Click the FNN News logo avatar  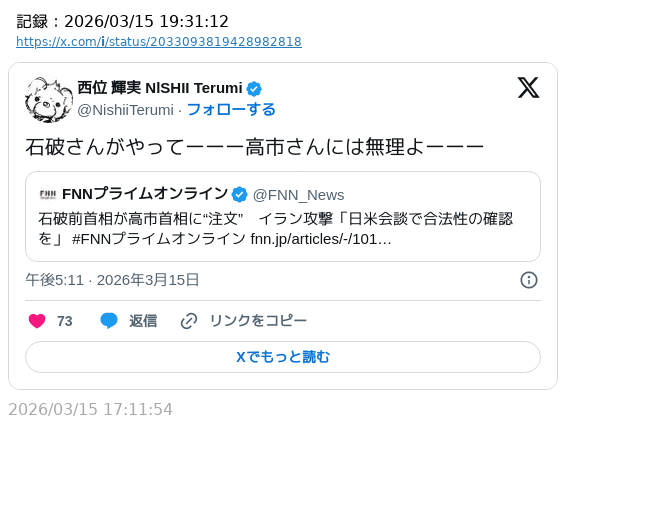point(48,194)
